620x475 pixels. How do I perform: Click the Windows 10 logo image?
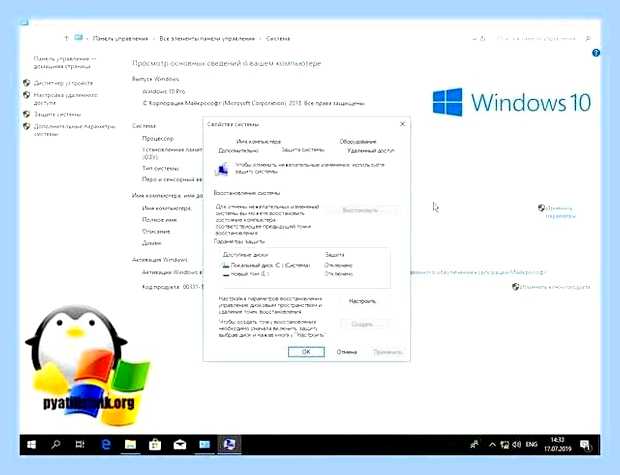pyautogui.click(x=512, y=102)
